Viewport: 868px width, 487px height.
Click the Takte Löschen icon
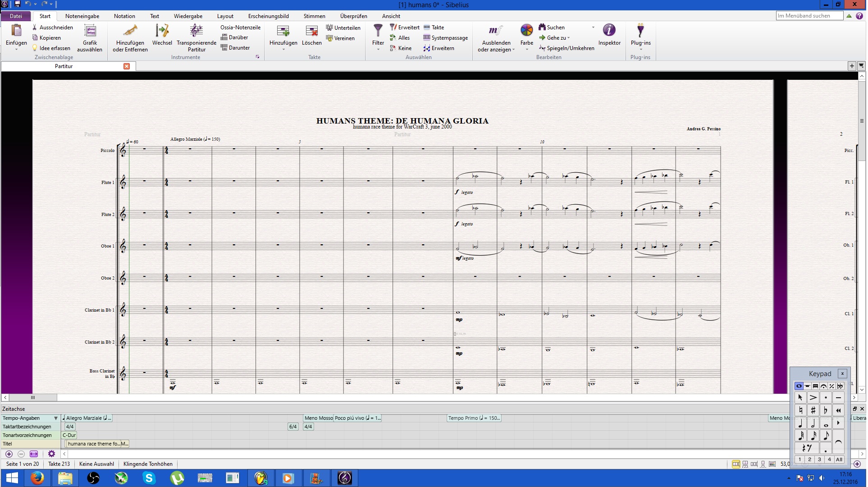pyautogui.click(x=311, y=31)
